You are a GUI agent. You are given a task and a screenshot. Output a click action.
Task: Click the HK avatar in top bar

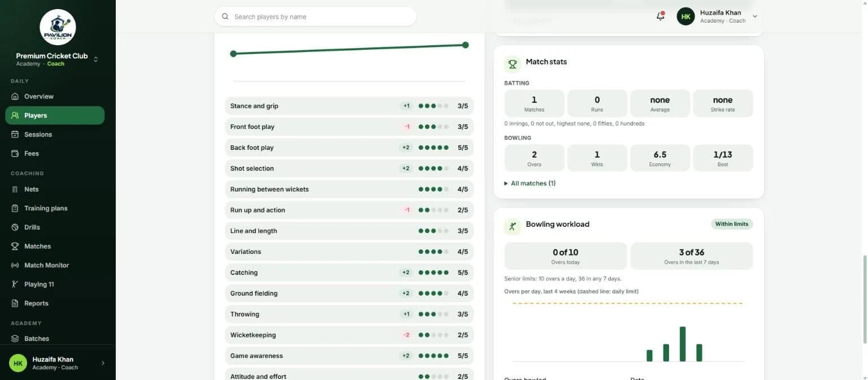pyautogui.click(x=685, y=16)
